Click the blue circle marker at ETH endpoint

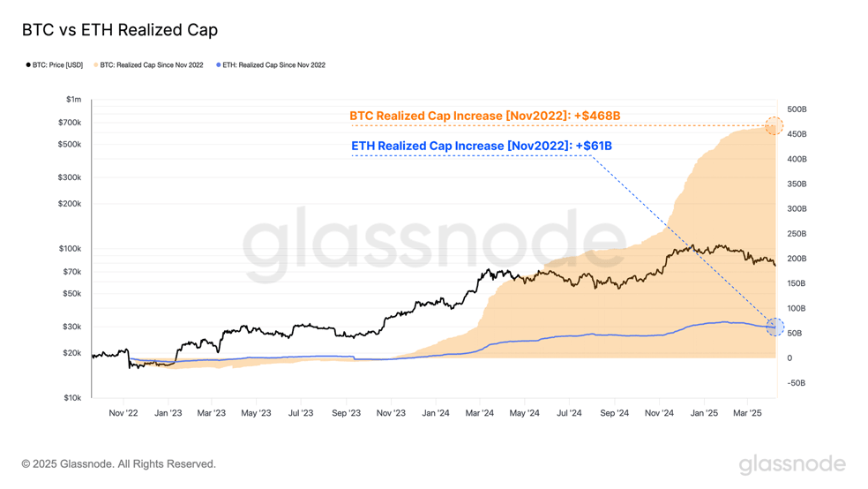tap(775, 327)
